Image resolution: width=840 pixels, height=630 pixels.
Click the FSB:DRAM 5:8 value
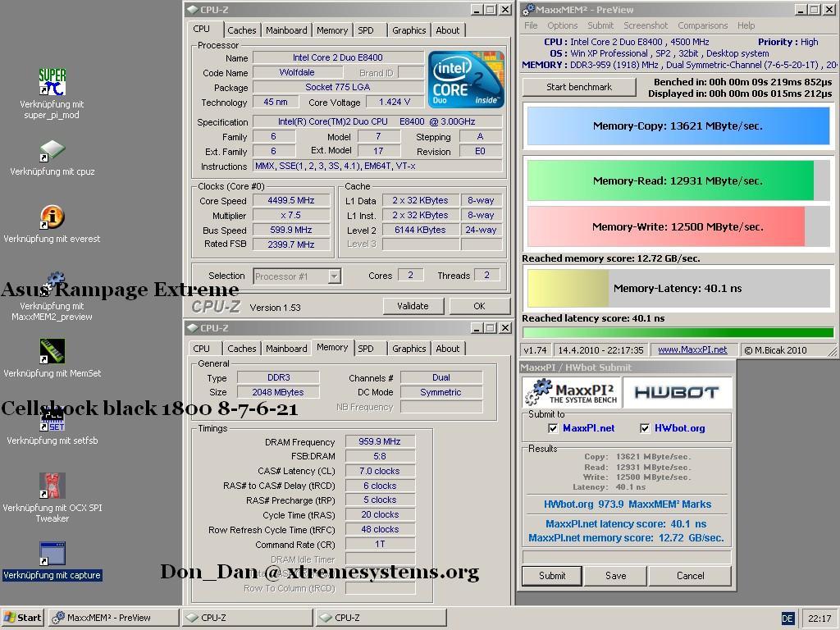380,456
